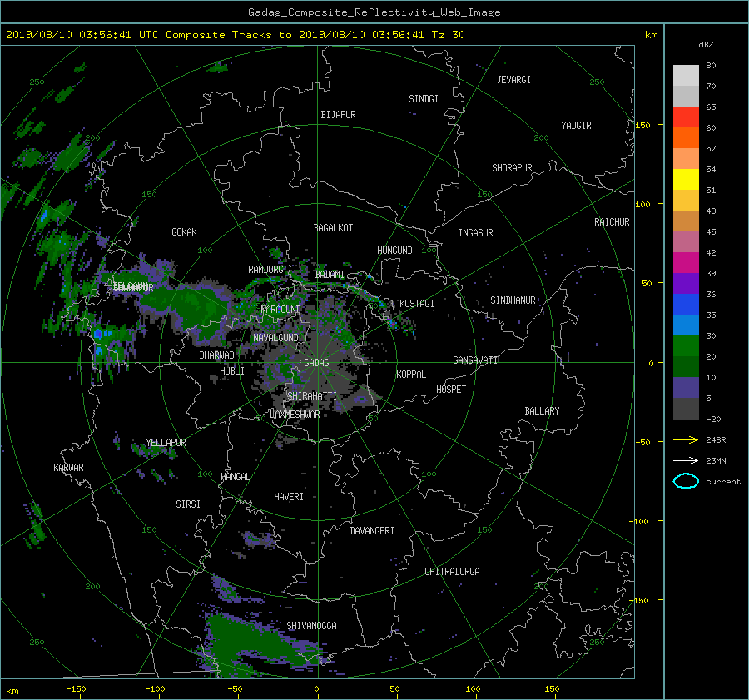Click the 'SHIVAMOGGA' city label

pos(311,626)
